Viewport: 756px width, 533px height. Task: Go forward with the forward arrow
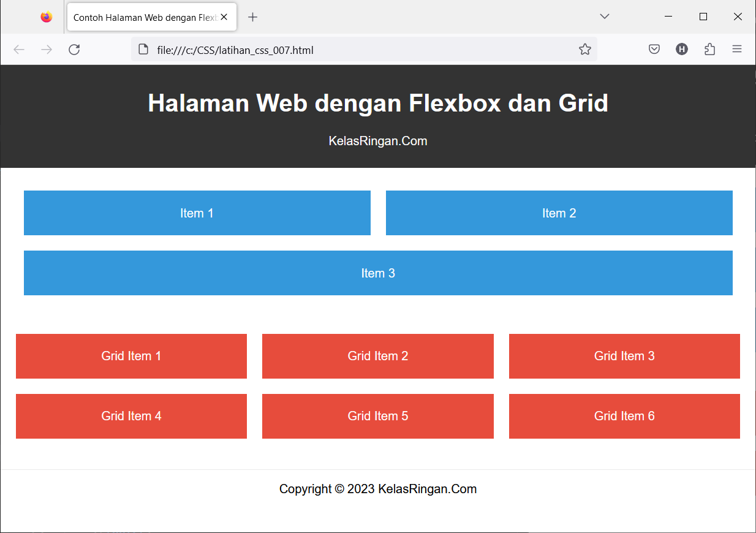[x=47, y=50]
